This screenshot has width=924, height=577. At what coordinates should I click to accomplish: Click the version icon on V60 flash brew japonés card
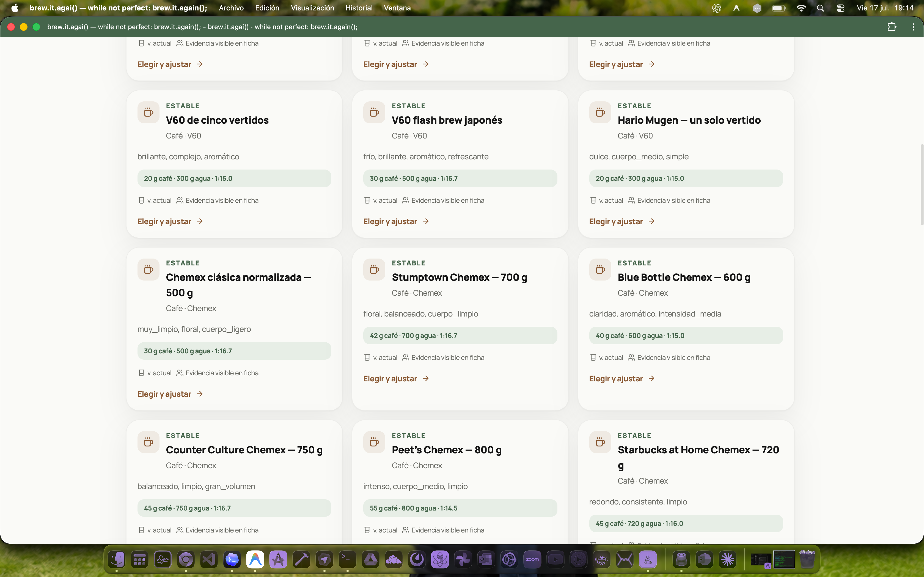pos(367,200)
